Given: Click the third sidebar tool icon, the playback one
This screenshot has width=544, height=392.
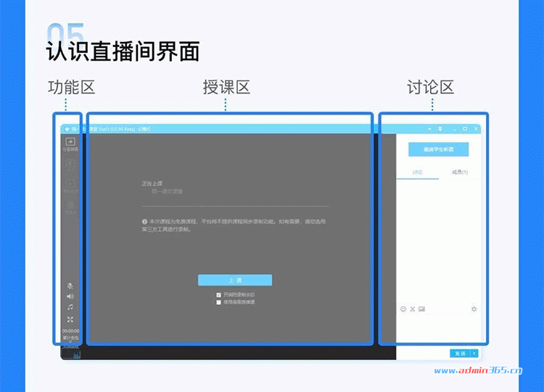Looking at the screenshot, I should (70, 184).
